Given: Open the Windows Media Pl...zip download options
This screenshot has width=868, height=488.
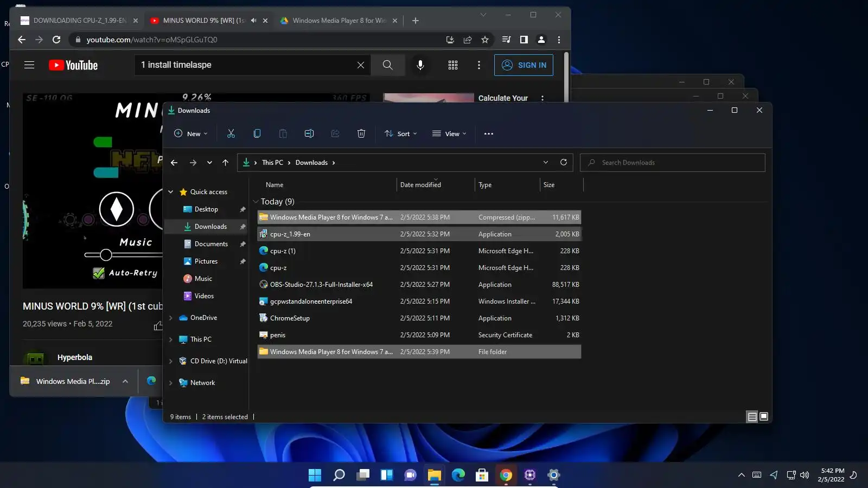Looking at the screenshot, I should point(125,381).
